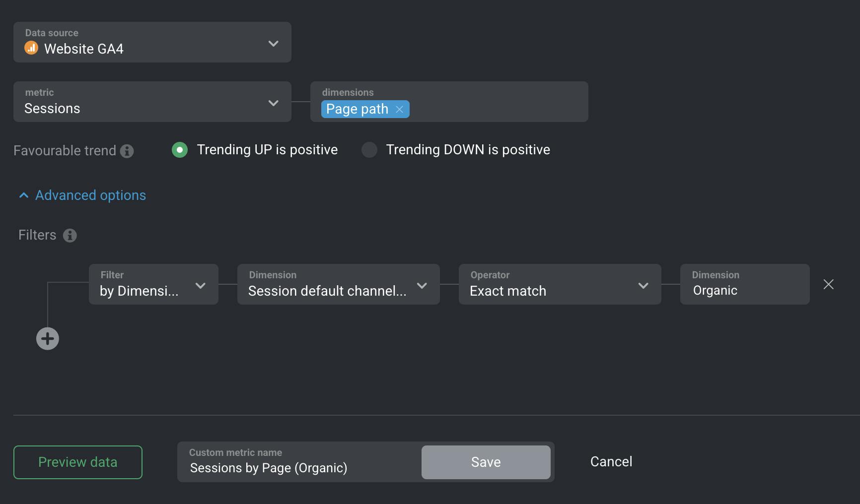The height and width of the screenshot is (504, 860).
Task: Click the Favourable trend info icon
Action: [x=127, y=151]
